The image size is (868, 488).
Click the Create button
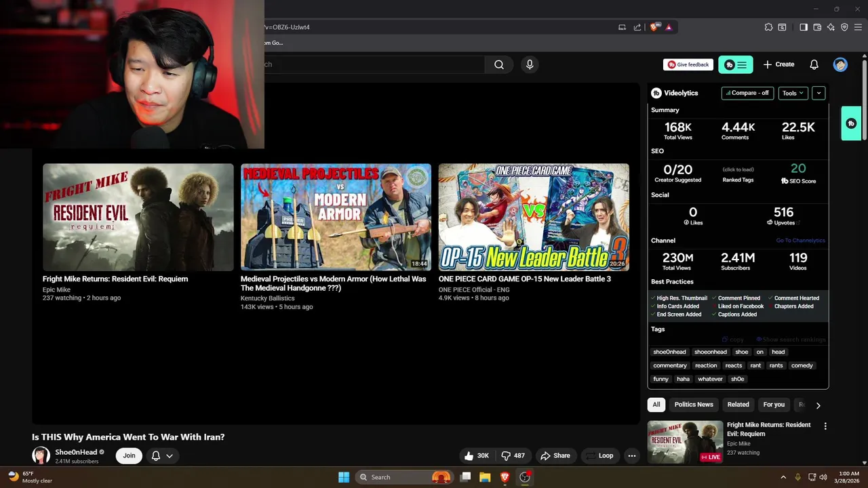click(778, 64)
